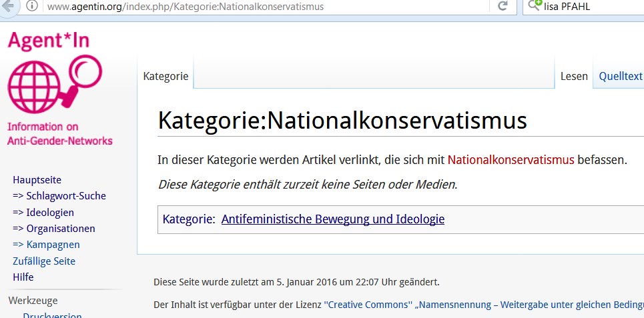This screenshot has height=318, width=644.
Task: Click the Creative Commons license link
Action: pyautogui.click(x=367, y=305)
